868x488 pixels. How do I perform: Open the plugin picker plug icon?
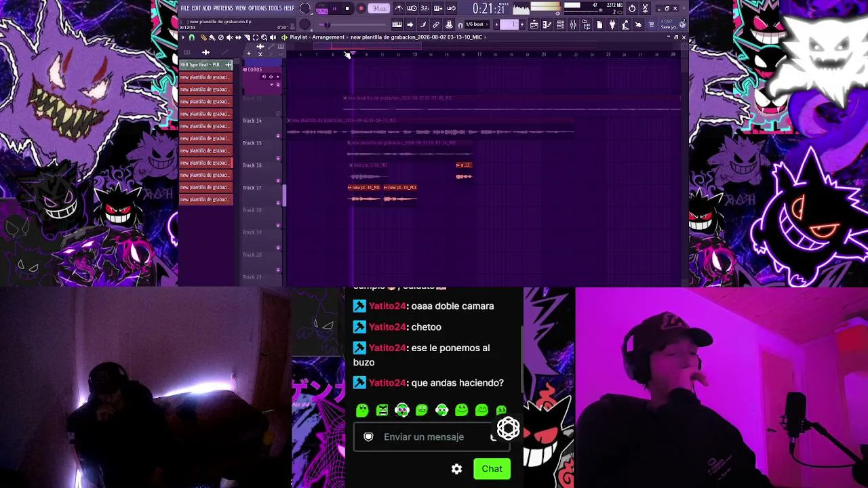coord(612,25)
